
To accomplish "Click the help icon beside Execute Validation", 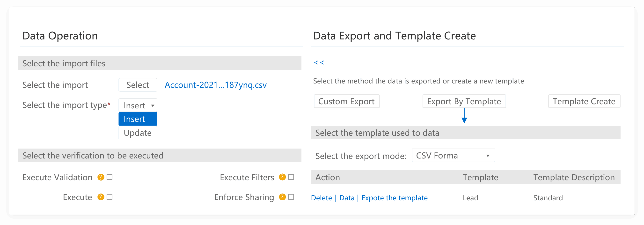I will (101, 177).
